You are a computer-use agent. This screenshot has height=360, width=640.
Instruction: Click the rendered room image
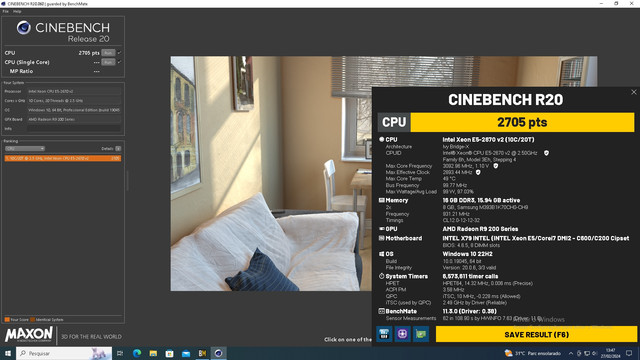click(271, 173)
